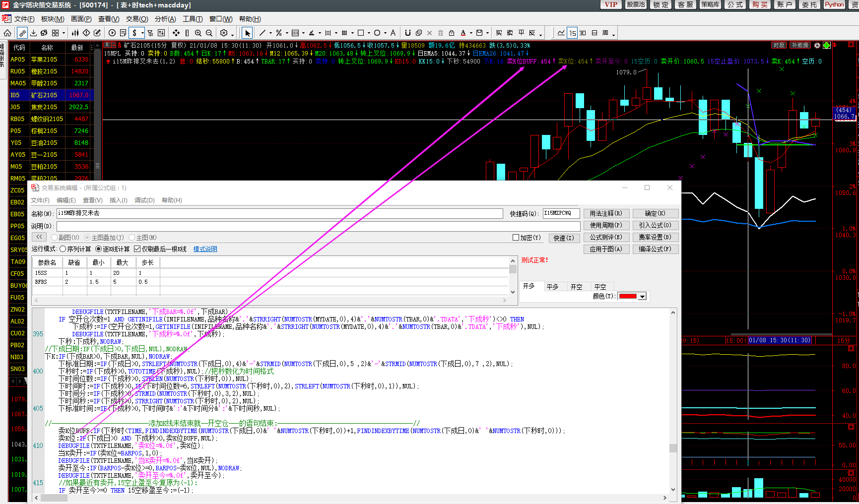Open dropdown arrow beside percent tool
Screen dimensions: 859x504
coord(287,33)
